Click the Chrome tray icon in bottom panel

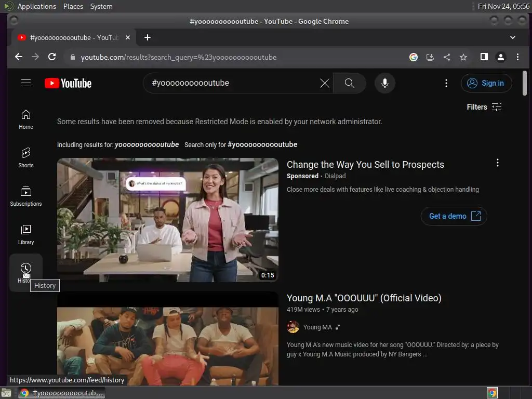[x=492, y=393]
